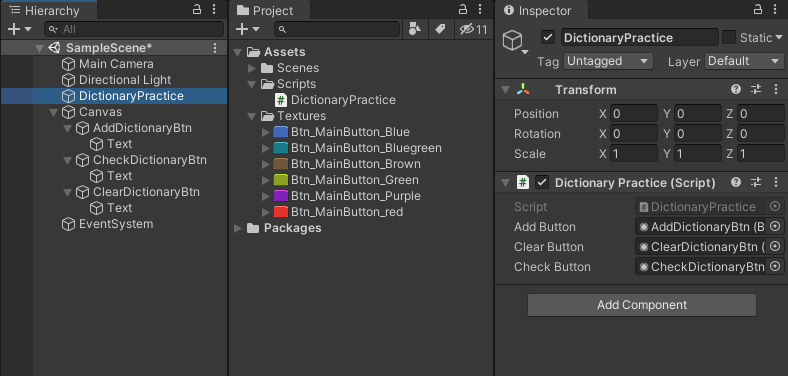Click the Main Camera cube icon

pyautogui.click(x=68, y=64)
